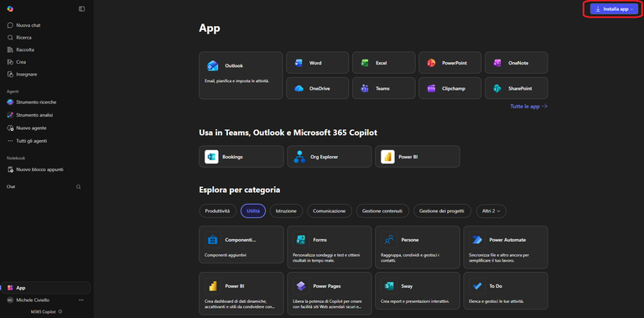Launch SharePoint app

tap(517, 88)
